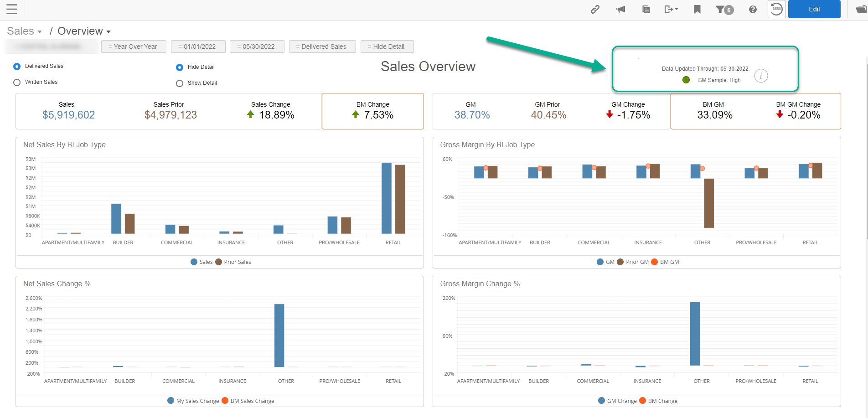Screen dimensions: 868x418
Task: Click the BM GM 33.09% value
Action: point(714,115)
